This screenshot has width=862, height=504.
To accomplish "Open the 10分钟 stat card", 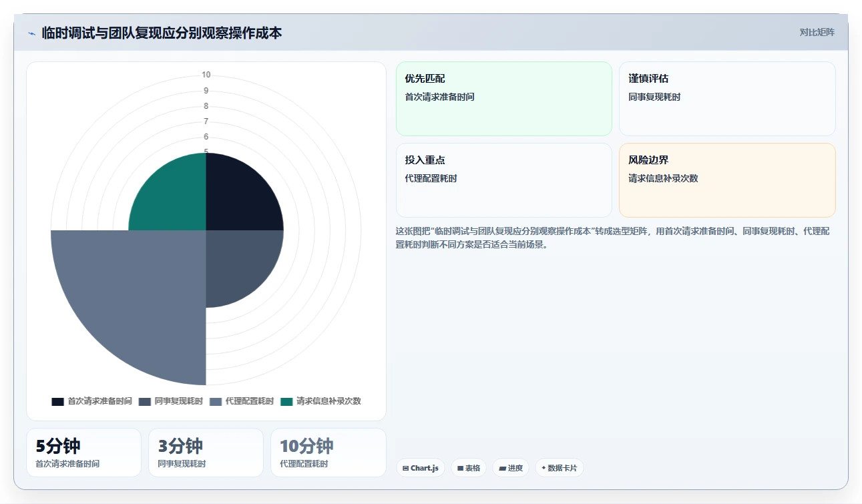I will 329,453.
